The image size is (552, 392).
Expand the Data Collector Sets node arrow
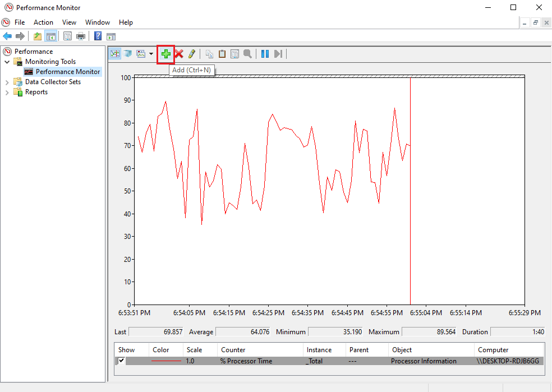pos(7,82)
